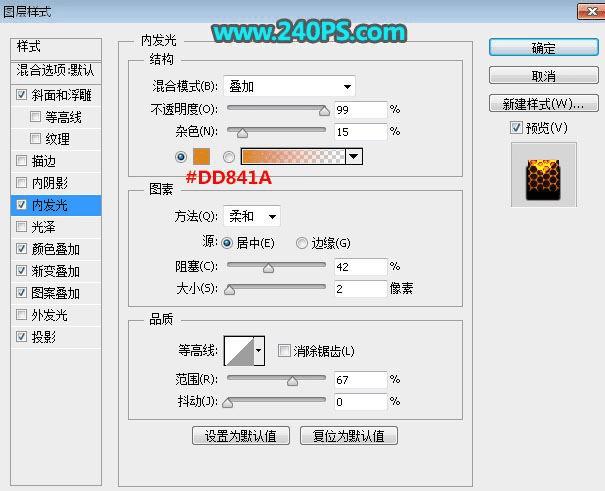The height and width of the screenshot is (491, 605).
Task: Click the 不透明度 slider handle
Action: 324,111
